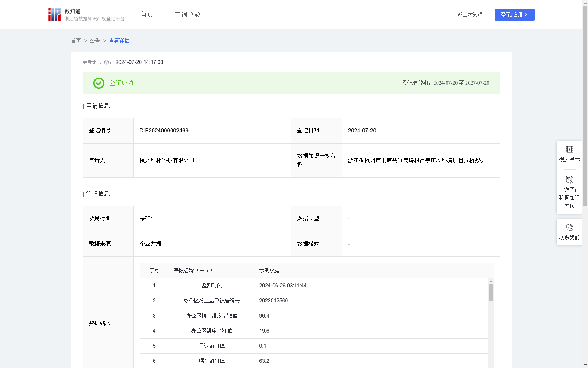This screenshot has height=368, width=588.
Task: Click the help icon beside 更新时间
Action: tap(107, 62)
